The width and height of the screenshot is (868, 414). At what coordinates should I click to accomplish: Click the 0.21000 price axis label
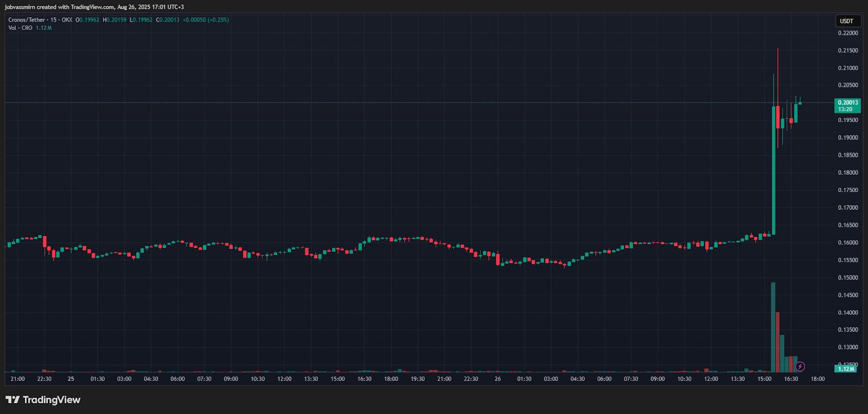848,68
